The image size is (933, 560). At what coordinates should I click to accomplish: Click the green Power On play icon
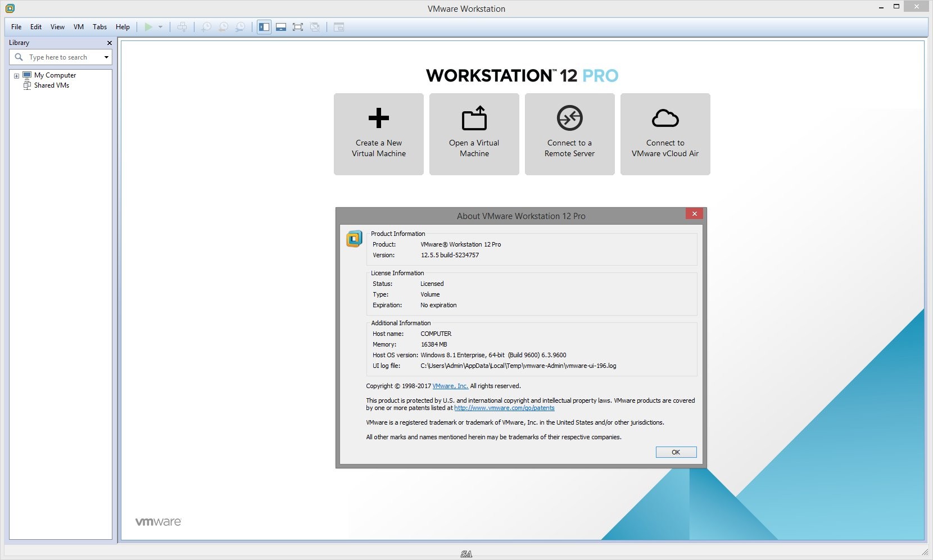[x=148, y=27]
